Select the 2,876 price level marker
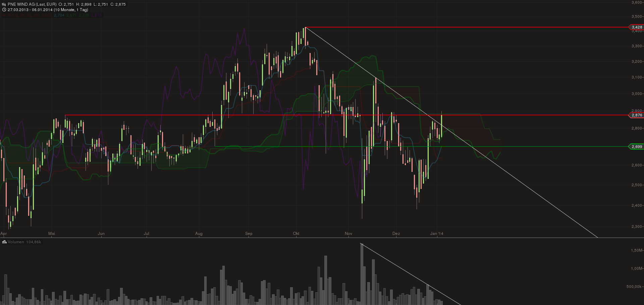 [x=636, y=115]
